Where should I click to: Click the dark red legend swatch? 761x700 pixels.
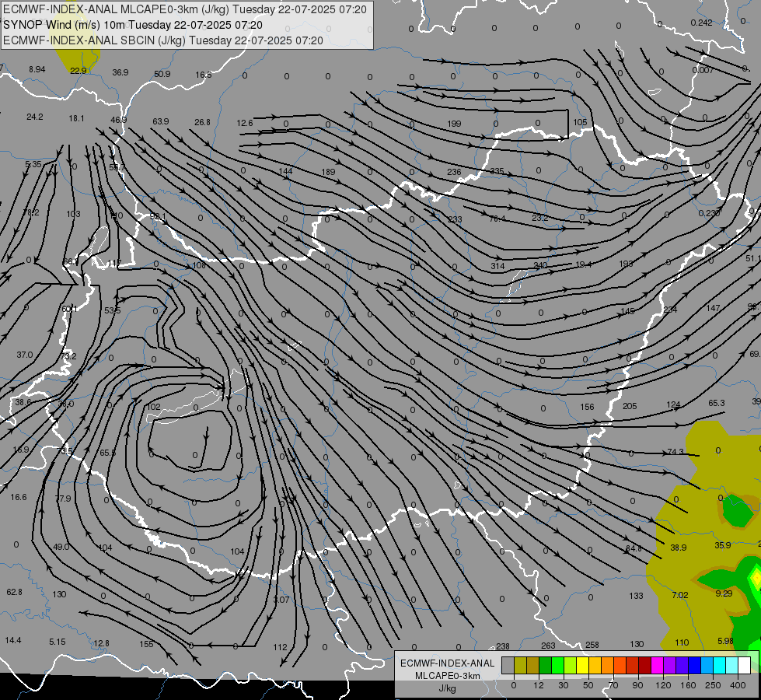(645, 665)
